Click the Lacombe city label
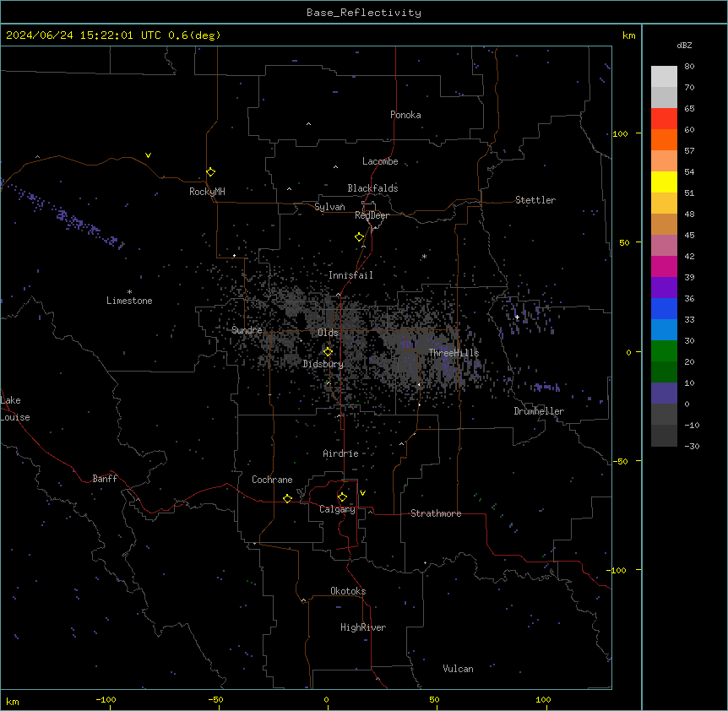728x711 pixels. (380, 161)
